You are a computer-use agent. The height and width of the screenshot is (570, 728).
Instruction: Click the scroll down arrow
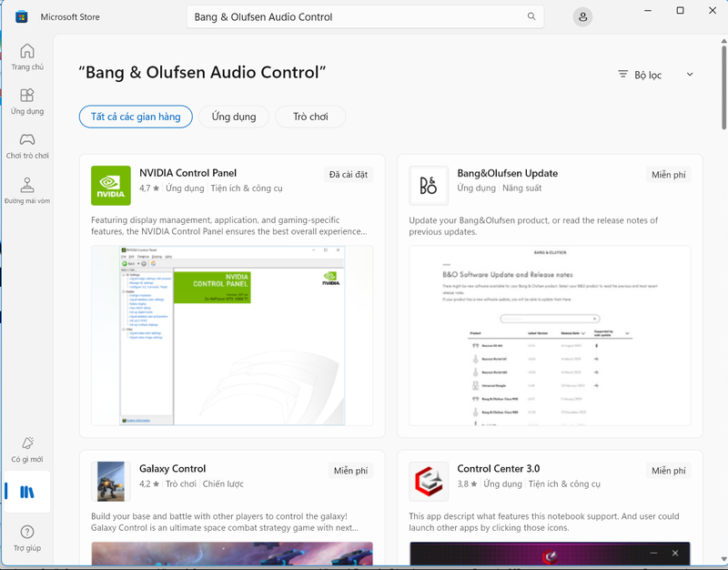(x=723, y=559)
